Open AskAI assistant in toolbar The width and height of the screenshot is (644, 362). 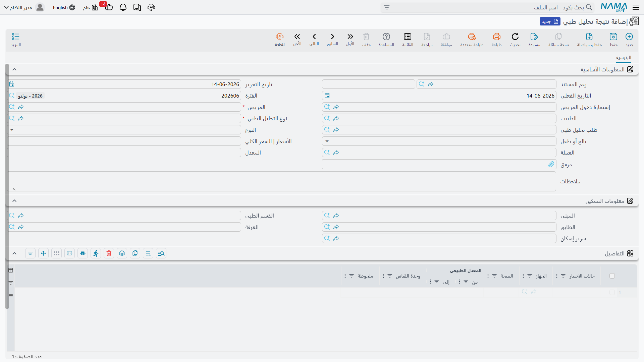pos(280,40)
